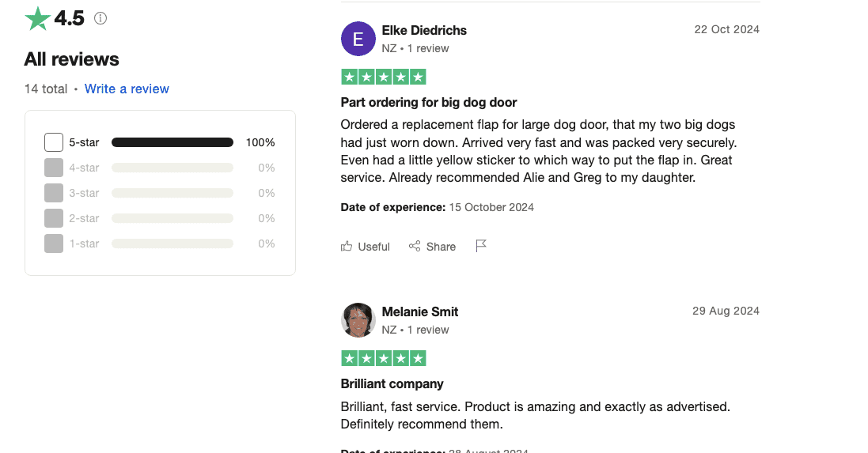Enable the 1-star filter checkbox
The image size is (868, 453).
54,243
